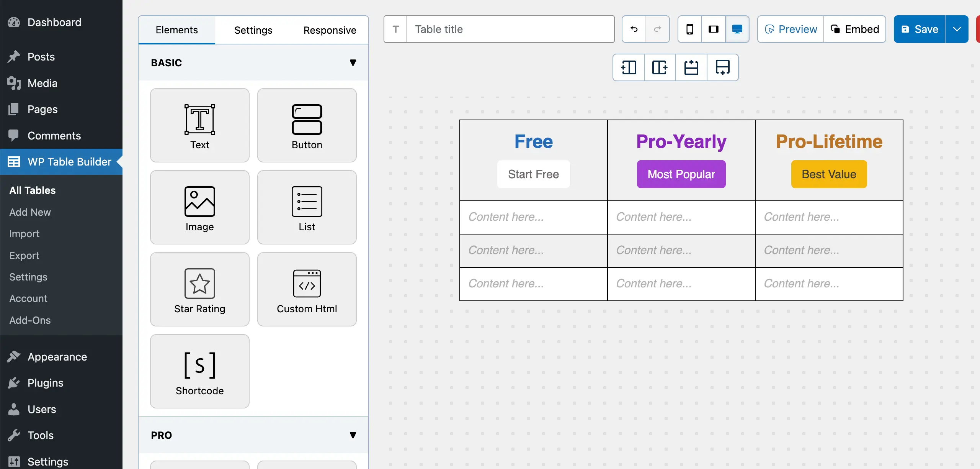
Task: Insert column at left icon
Action: pos(629,67)
